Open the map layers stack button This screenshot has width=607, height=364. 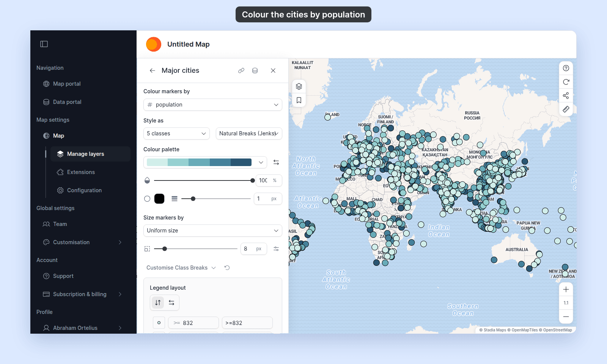299,86
